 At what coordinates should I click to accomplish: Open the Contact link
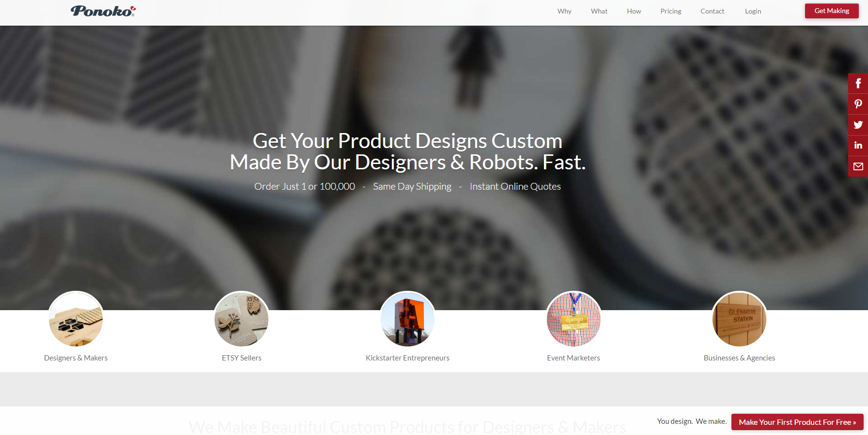tap(713, 11)
